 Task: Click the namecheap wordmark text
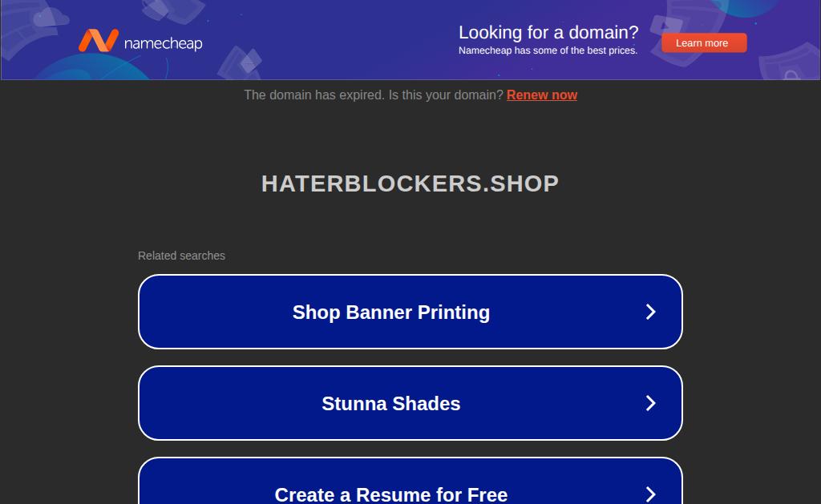click(x=163, y=43)
